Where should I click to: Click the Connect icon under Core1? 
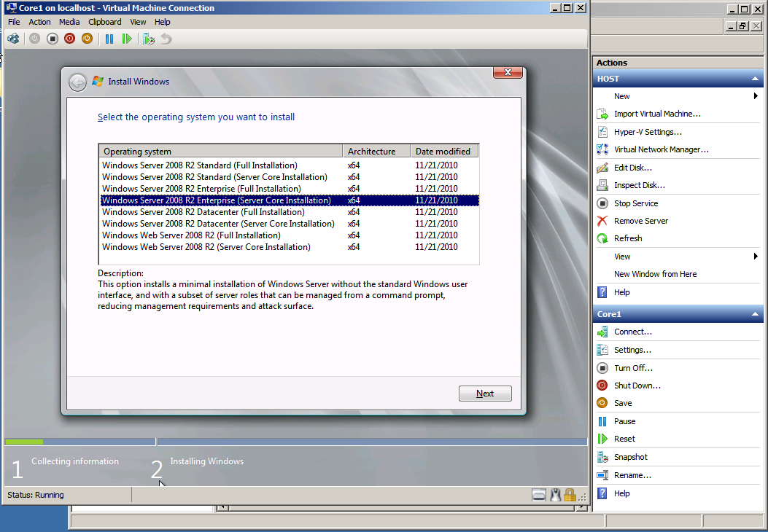click(602, 332)
